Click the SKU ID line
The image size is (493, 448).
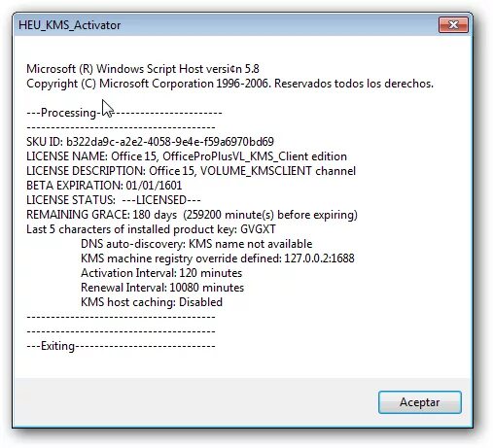coord(150,142)
